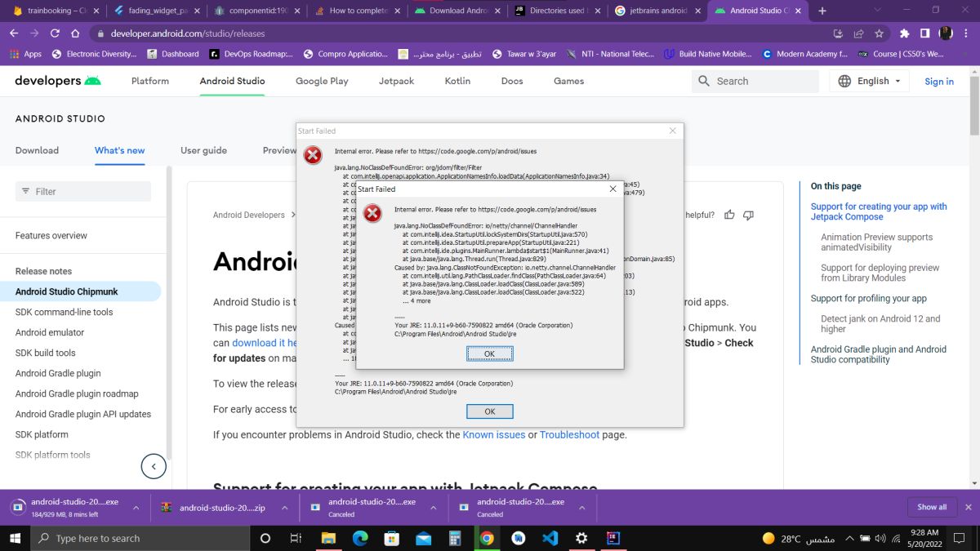Screen dimensions: 980x551
Task: Open the Extensions puzzle icon
Action: pyautogui.click(x=904, y=33)
